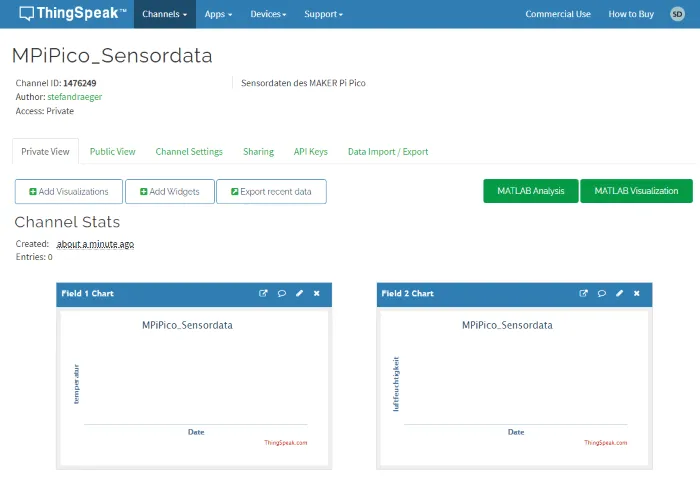
Task: Click the comment icon on Field 1 Chart
Action: [281, 294]
